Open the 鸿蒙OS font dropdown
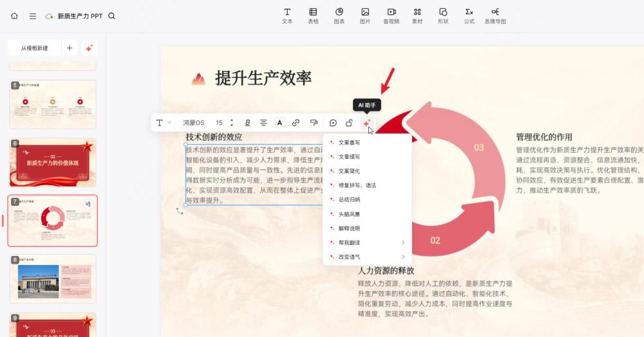The width and height of the screenshot is (644, 337). (193, 123)
